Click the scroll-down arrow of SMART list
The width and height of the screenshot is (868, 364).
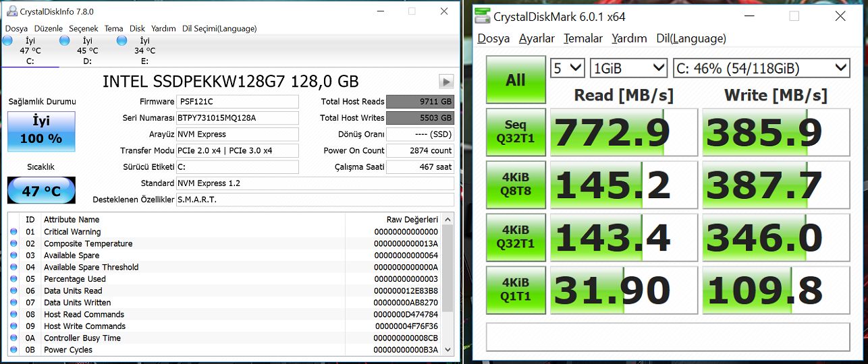(x=448, y=351)
